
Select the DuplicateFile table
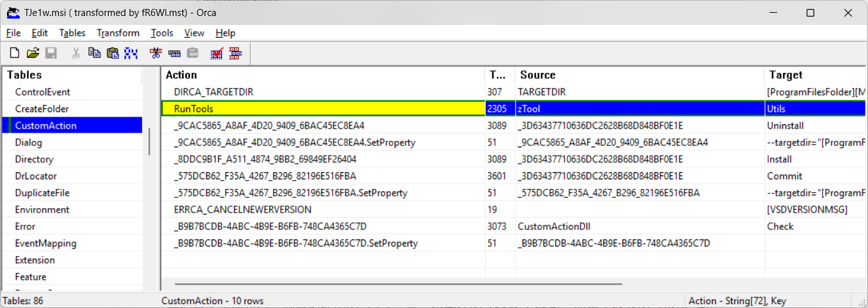[42, 193]
